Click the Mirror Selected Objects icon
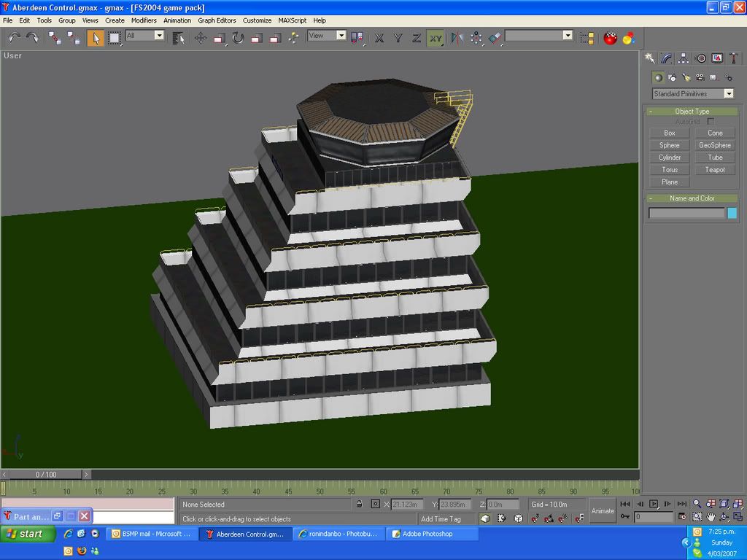Screen dimensions: 747x560 (x=457, y=37)
